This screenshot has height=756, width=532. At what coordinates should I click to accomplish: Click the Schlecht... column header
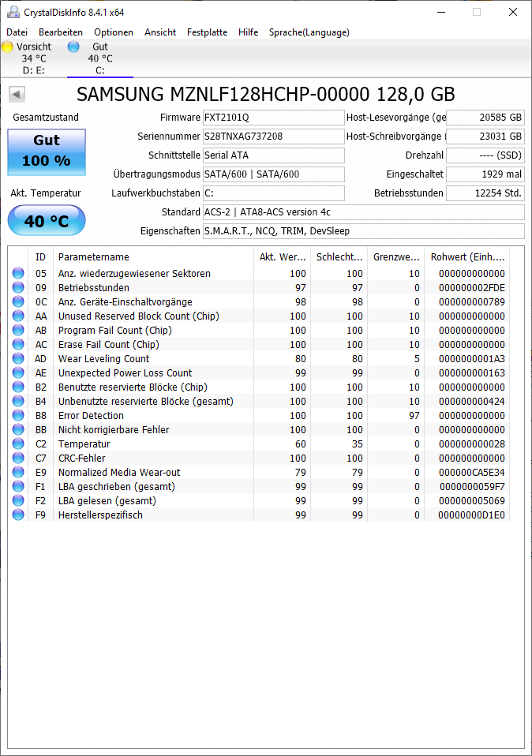click(339, 257)
